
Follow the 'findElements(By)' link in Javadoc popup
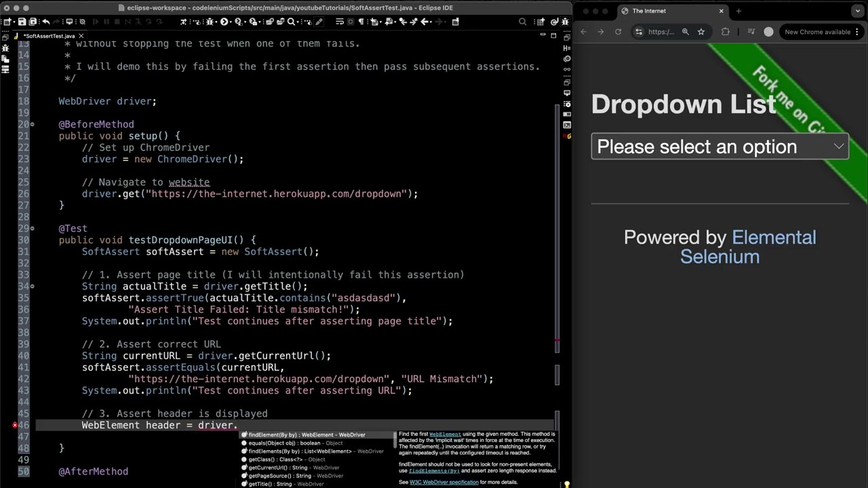[x=434, y=470]
